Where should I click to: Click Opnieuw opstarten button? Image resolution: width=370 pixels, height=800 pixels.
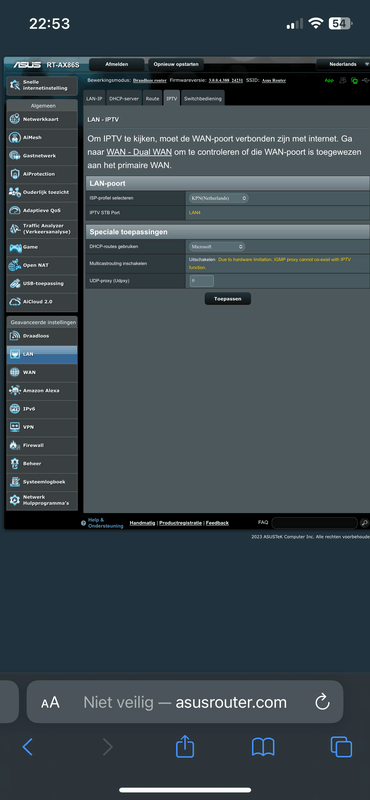(x=177, y=64)
